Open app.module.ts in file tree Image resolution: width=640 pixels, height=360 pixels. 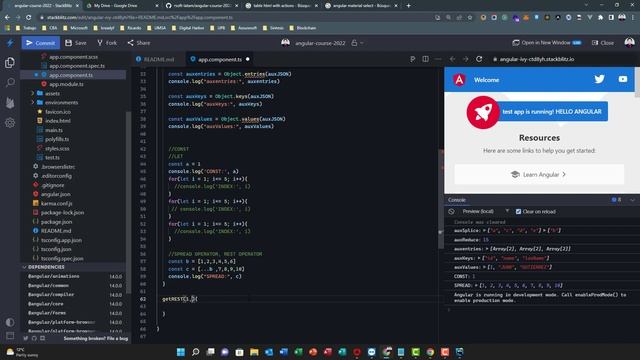tap(65, 84)
